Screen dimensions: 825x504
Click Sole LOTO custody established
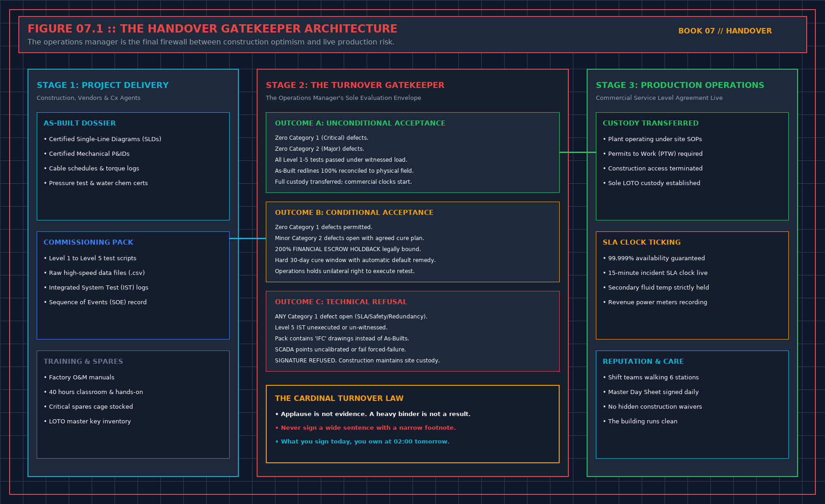pos(652,183)
